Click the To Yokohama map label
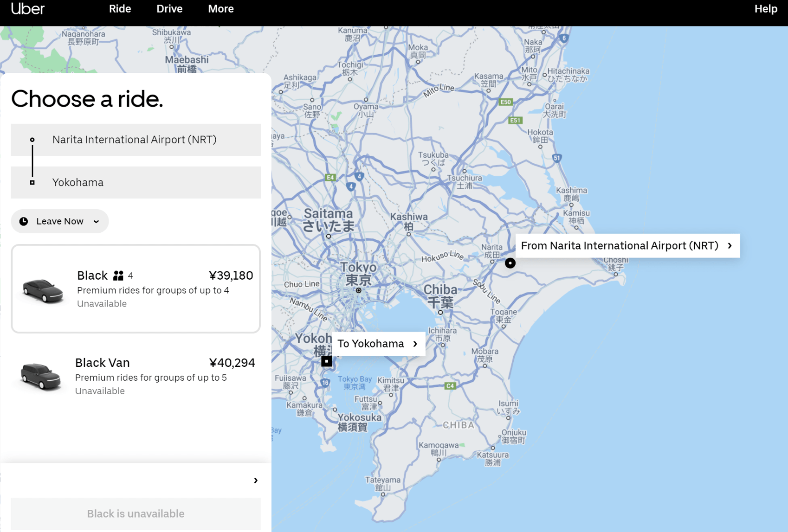Screen dimensions: 788x532 click(378, 344)
